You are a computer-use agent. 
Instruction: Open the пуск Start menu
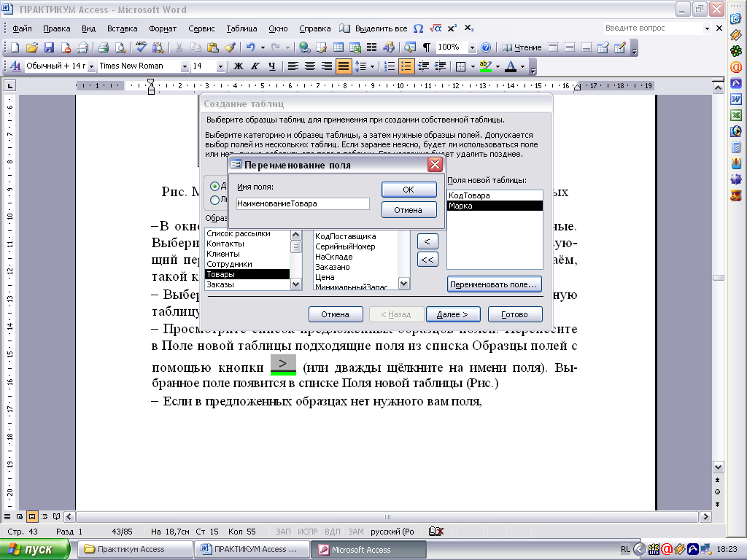[34, 549]
